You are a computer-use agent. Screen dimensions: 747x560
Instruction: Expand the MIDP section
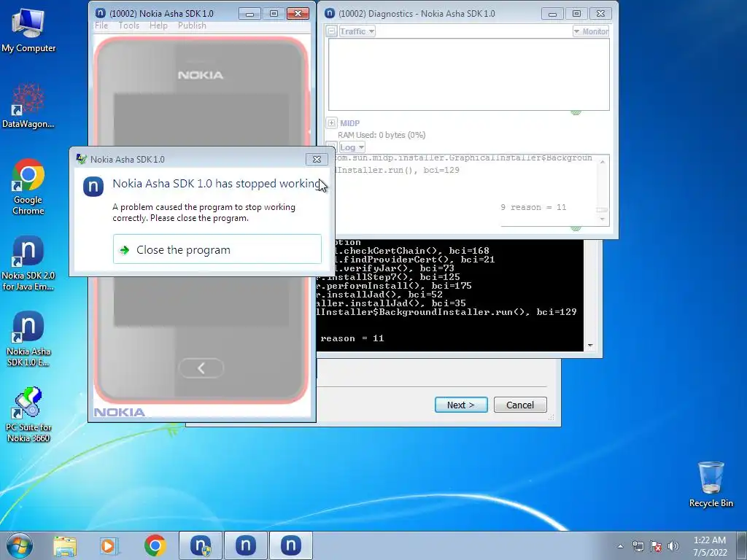click(332, 122)
